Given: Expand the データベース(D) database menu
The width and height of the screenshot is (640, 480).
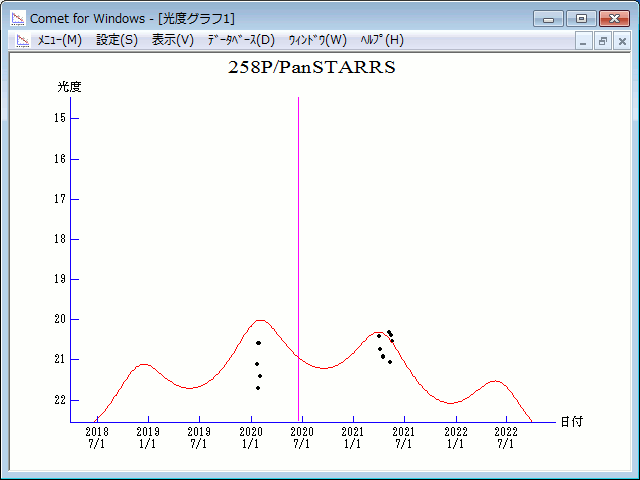Looking at the screenshot, I should (x=240, y=40).
